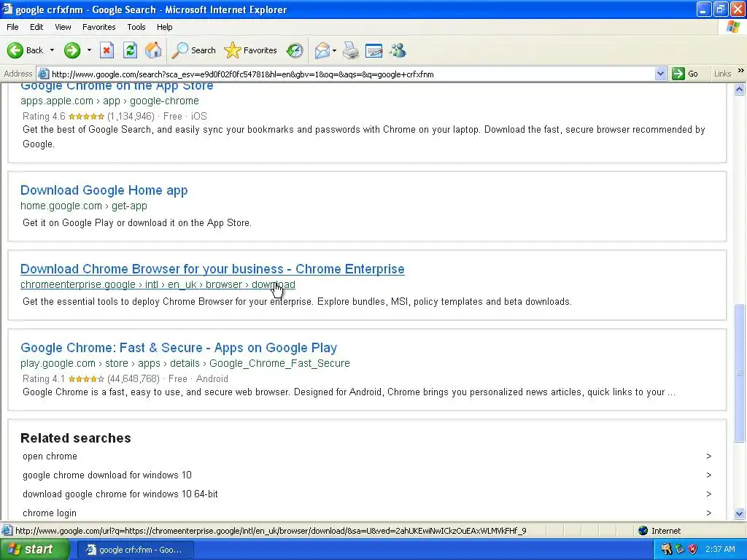
Task: Open the History clock icon
Action: point(295,50)
